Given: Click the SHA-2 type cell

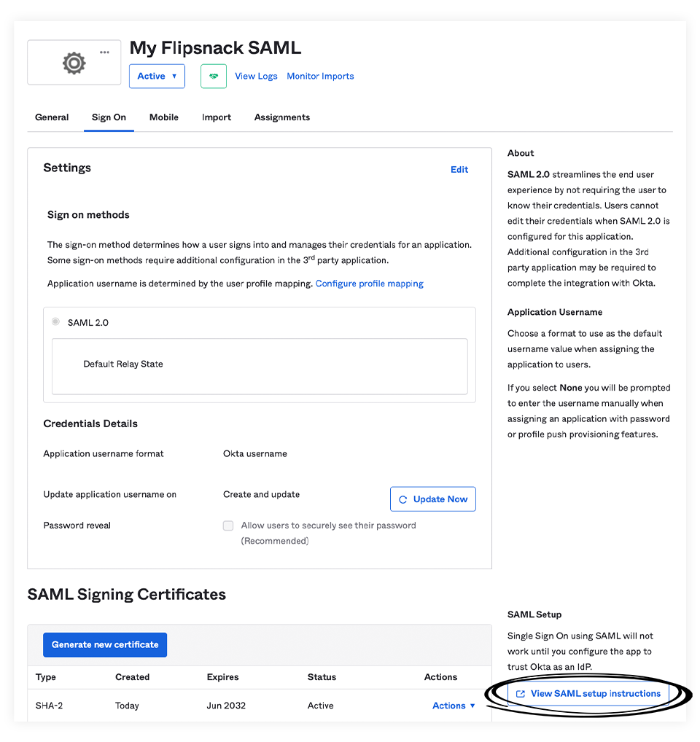Looking at the screenshot, I should tap(50, 706).
